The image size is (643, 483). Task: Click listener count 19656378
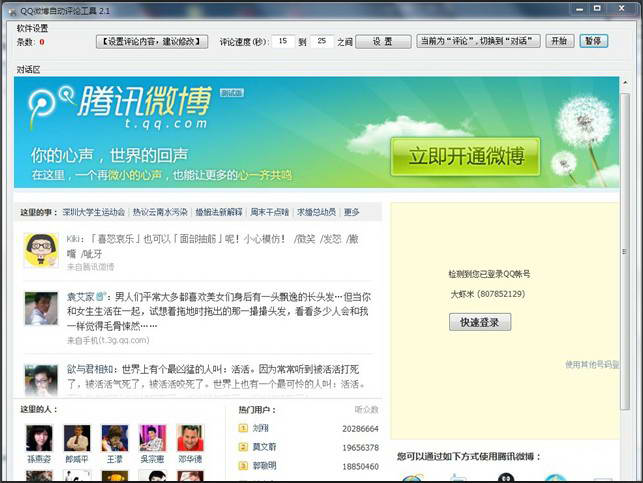coord(360,448)
